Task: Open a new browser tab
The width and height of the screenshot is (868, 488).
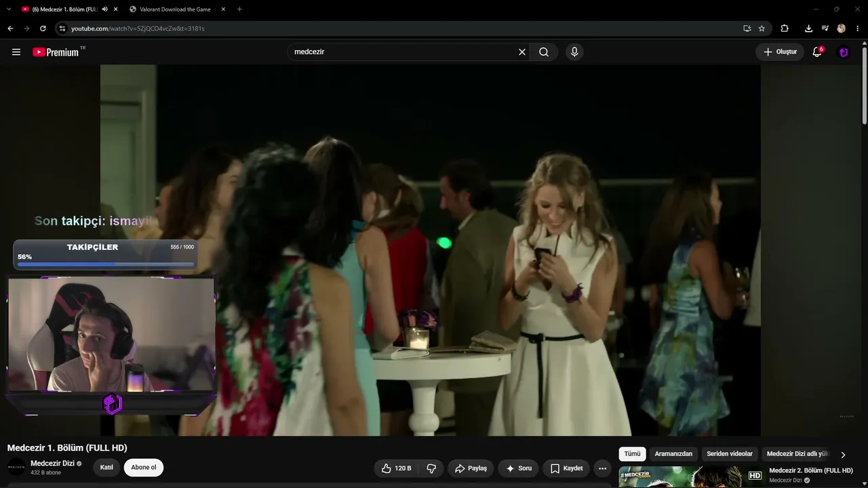Action: (x=239, y=9)
